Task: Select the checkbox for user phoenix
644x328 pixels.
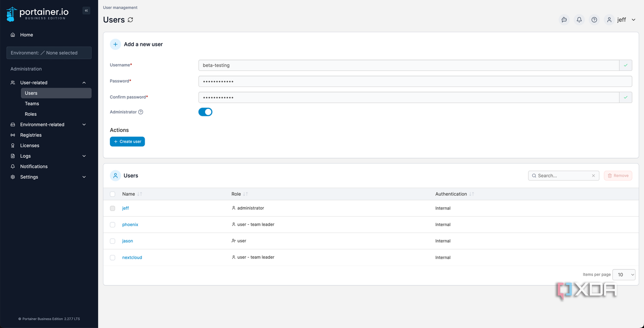Action: [x=112, y=224]
